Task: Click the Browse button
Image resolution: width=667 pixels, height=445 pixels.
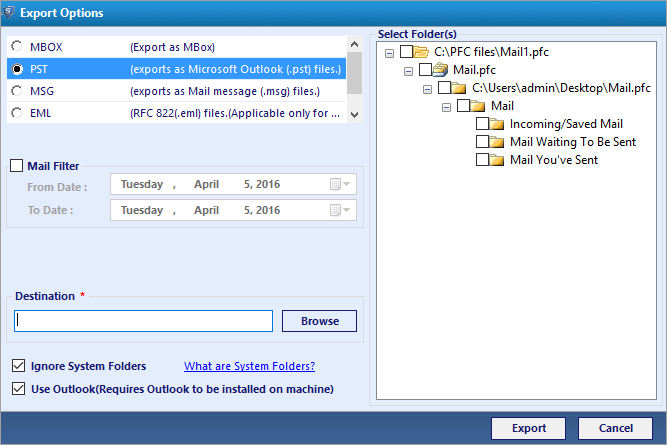Action: (319, 321)
